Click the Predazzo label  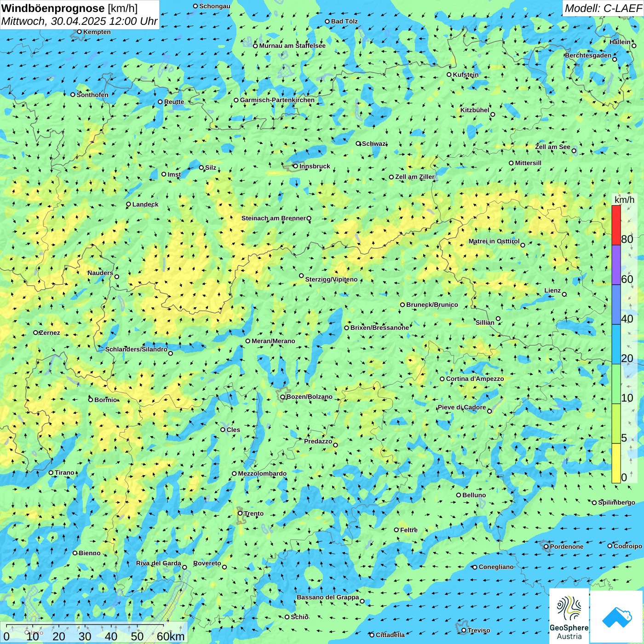click(x=318, y=441)
